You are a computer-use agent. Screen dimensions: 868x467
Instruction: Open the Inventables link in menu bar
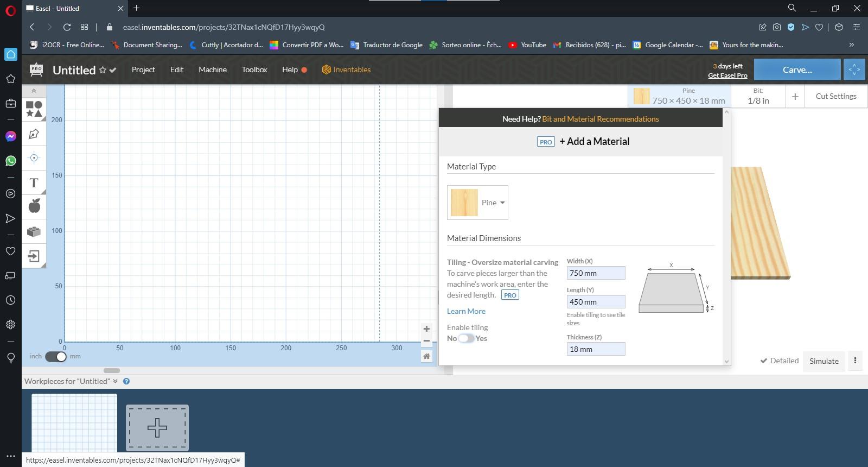346,70
